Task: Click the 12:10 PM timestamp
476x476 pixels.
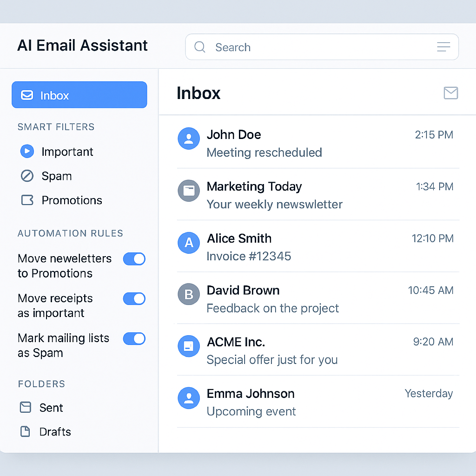Action: pos(433,238)
